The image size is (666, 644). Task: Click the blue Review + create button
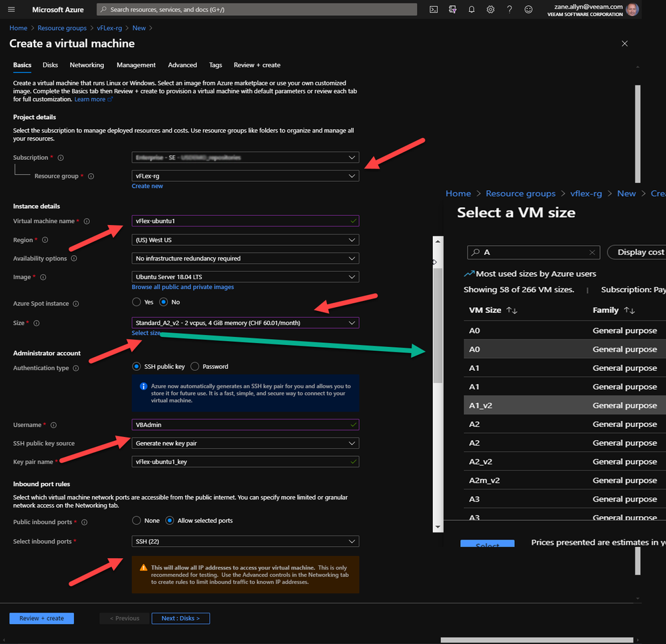[41, 618]
